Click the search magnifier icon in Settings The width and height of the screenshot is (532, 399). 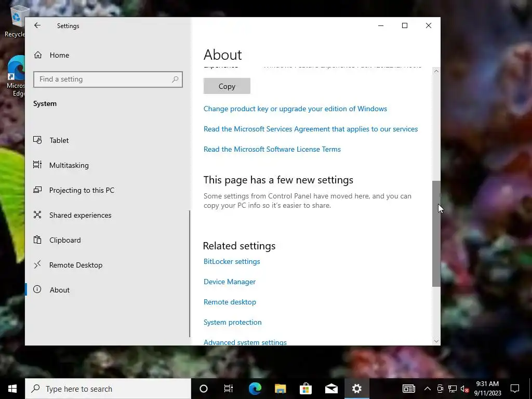click(175, 79)
